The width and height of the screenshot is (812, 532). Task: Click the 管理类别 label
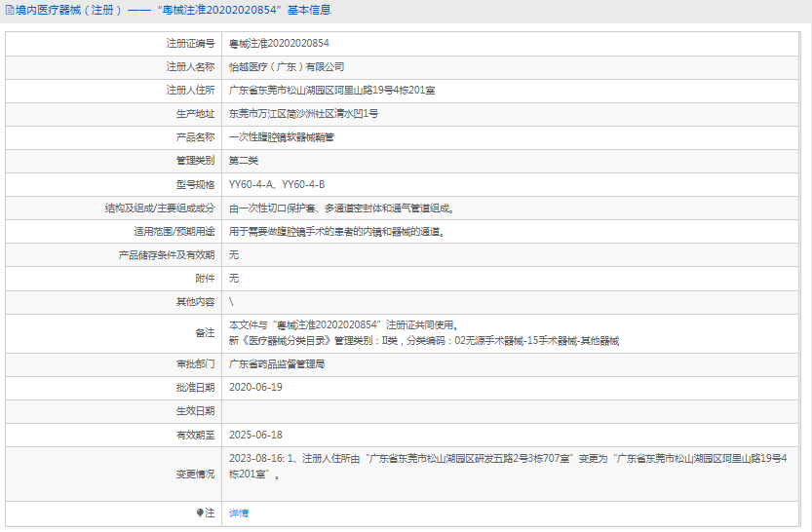point(195,161)
